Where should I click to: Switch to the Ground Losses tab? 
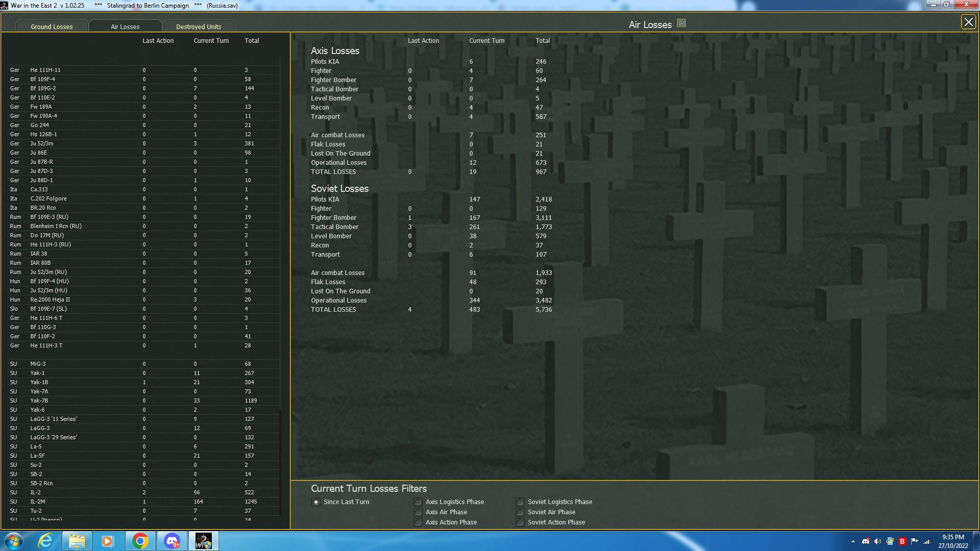pyautogui.click(x=52, y=27)
